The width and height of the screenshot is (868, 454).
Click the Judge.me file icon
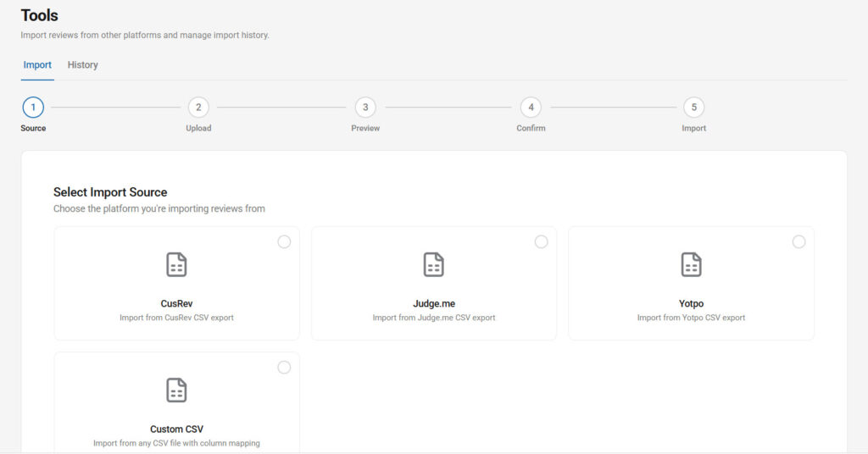point(433,264)
